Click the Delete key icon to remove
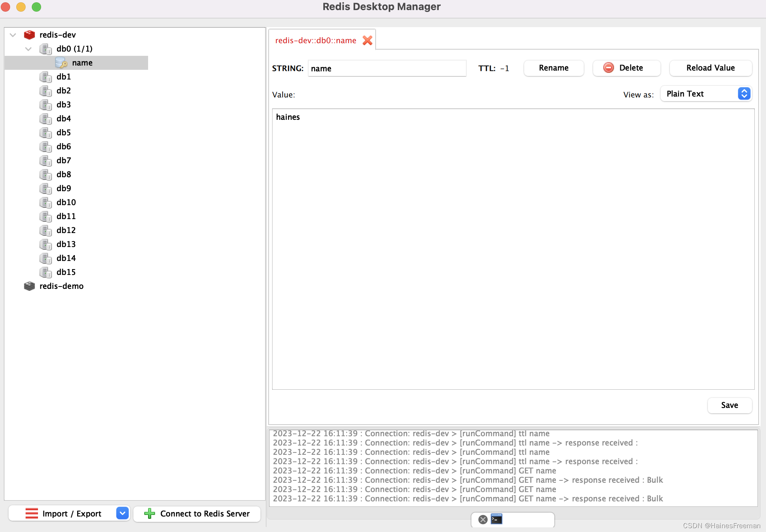The width and height of the screenshot is (766, 532). tap(609, 68)
